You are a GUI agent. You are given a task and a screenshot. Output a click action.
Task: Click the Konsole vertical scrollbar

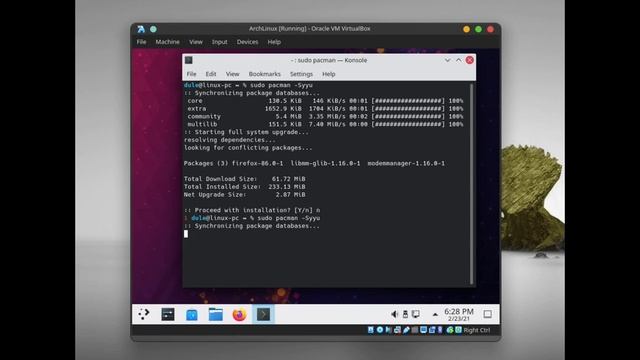tap(472, 184)
